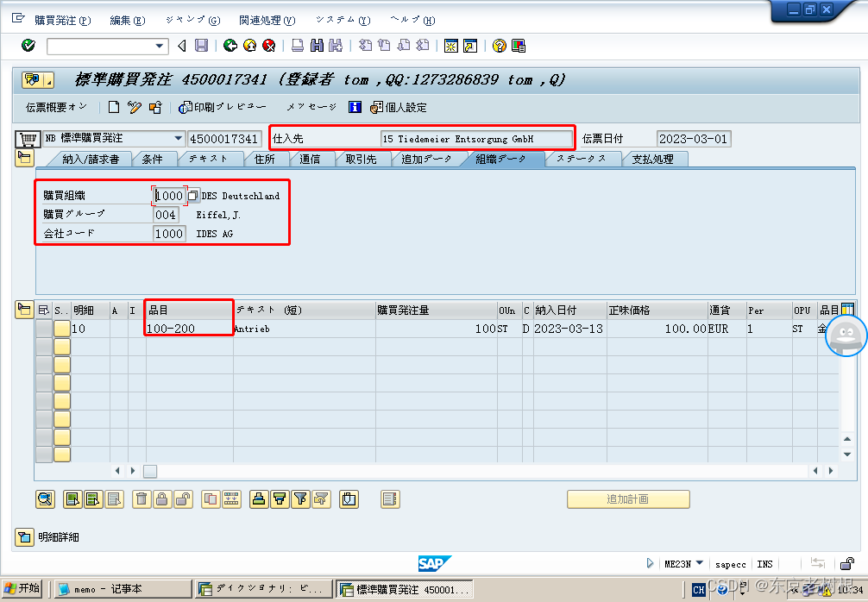This screenshot has width=868, height=602.
Task: Open the command field history dropdown
Action: (159, 46)
